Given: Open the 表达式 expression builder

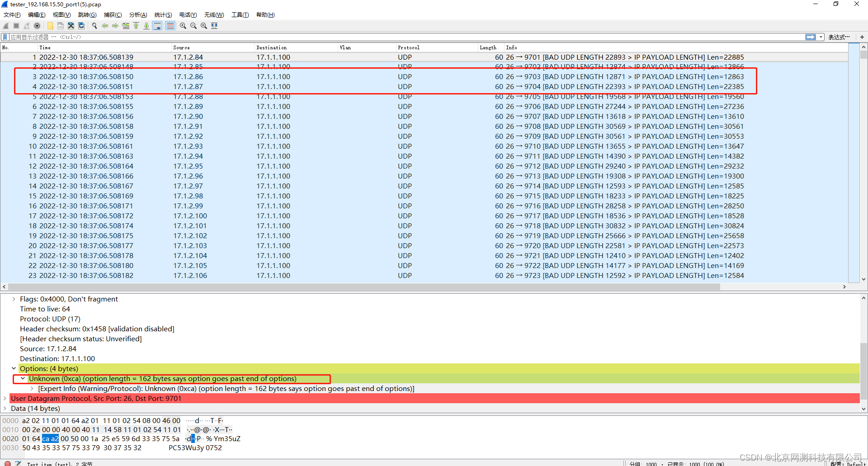Looking at the screenshot, I should [839, 37].
